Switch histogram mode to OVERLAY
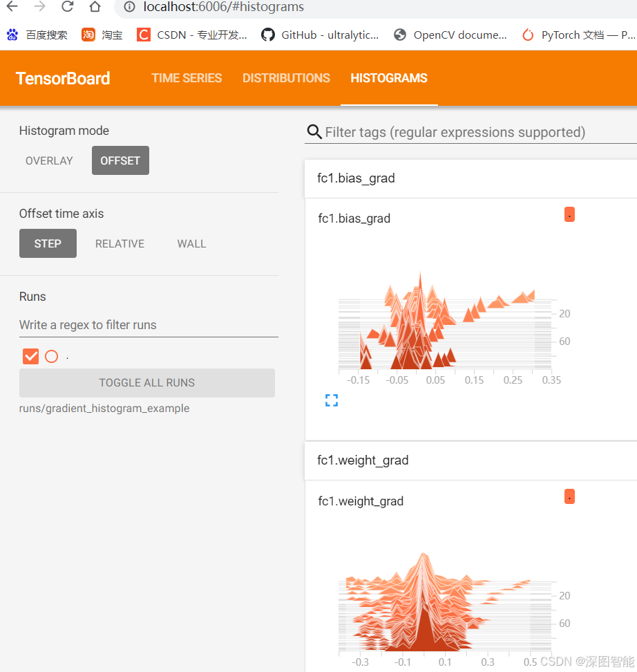The width and height of the screenshot is (637, 672). (49, 160)
